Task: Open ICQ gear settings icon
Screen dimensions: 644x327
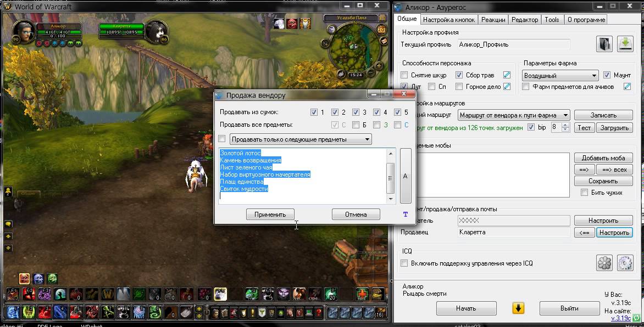Action: pos(625,263)
